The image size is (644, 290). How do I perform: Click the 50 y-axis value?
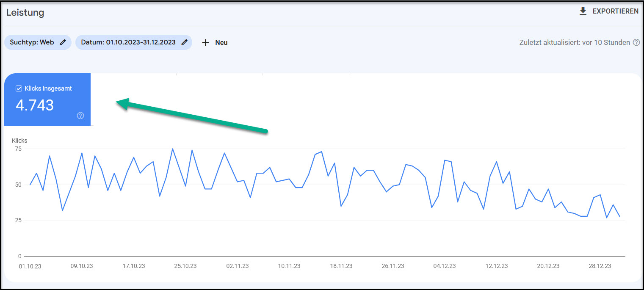[18, 185]
